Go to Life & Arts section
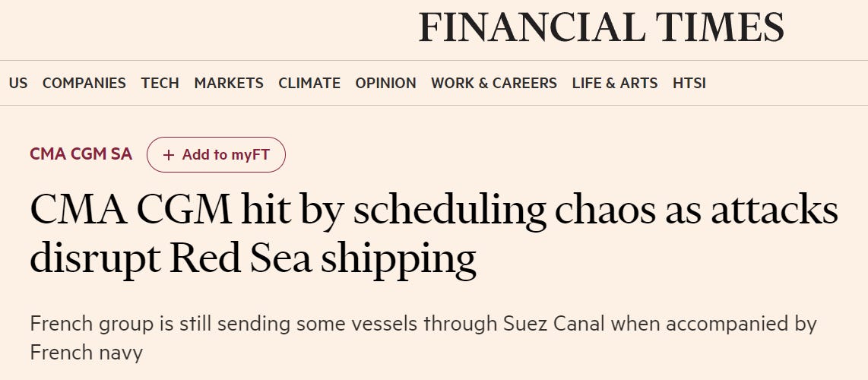Viewport: 868px width, 380px height. 615,84
